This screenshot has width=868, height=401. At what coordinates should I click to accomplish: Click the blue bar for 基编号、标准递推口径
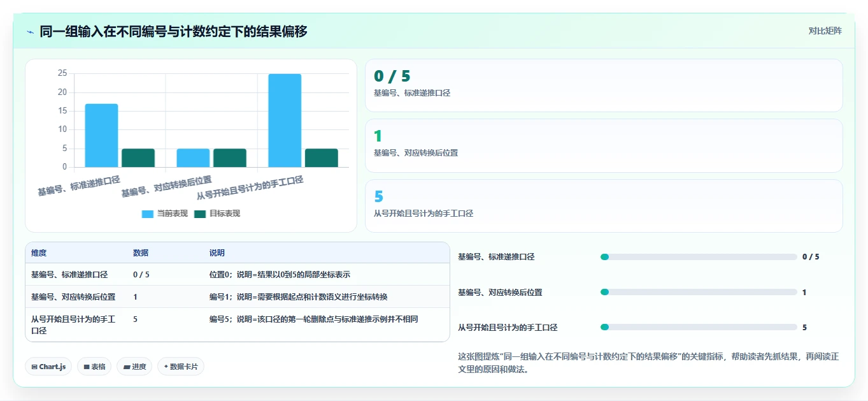click(101, 135)
